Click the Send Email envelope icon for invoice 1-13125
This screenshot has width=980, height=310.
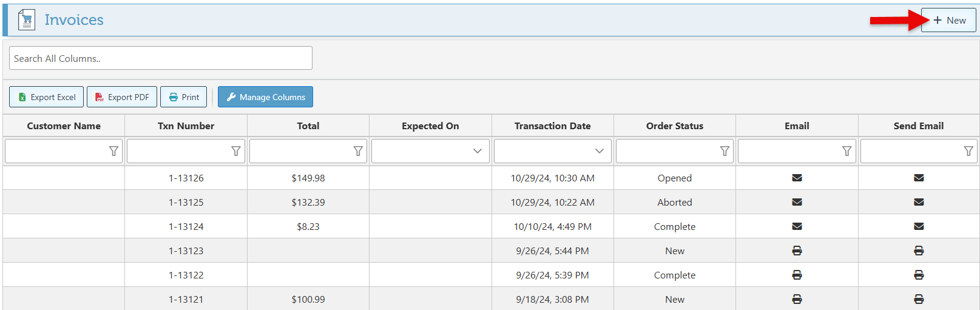coord(919,202)
